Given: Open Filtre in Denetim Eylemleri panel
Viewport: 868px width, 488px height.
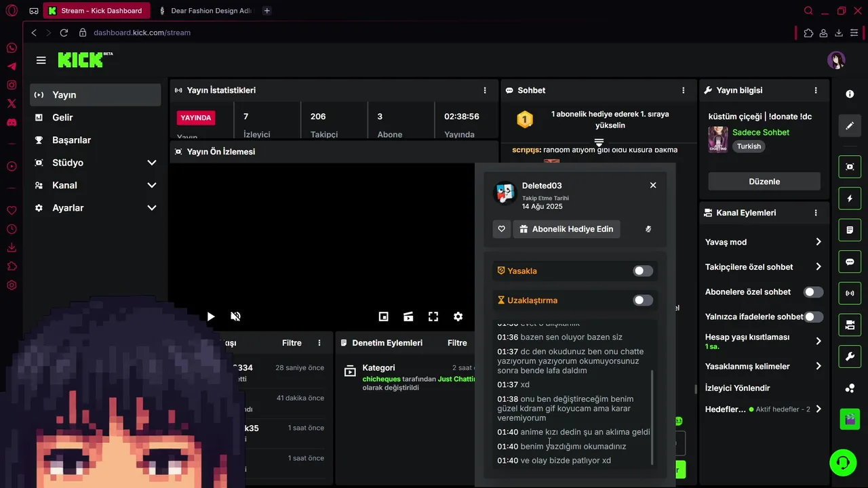Looking at the screenshot, I should point(457,343).
